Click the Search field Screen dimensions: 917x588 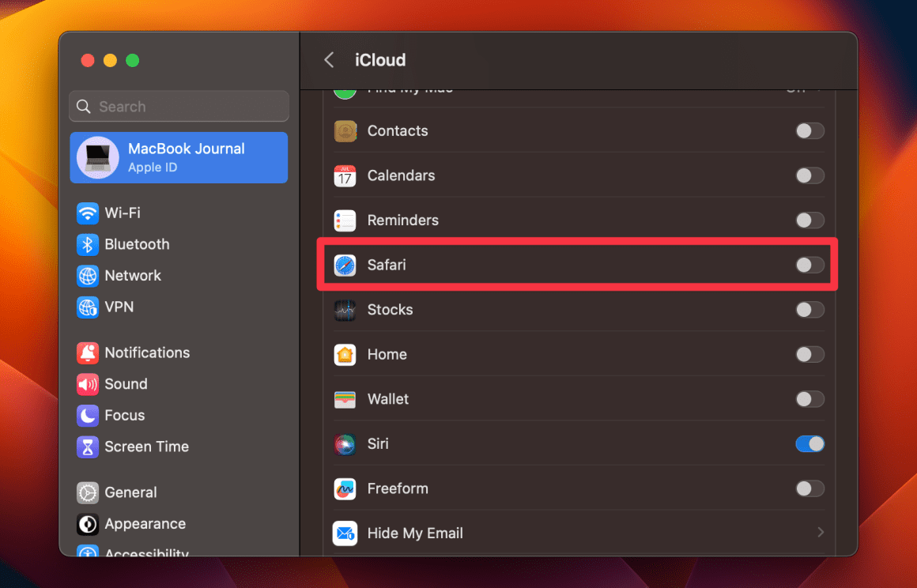(x=178, y=106)
